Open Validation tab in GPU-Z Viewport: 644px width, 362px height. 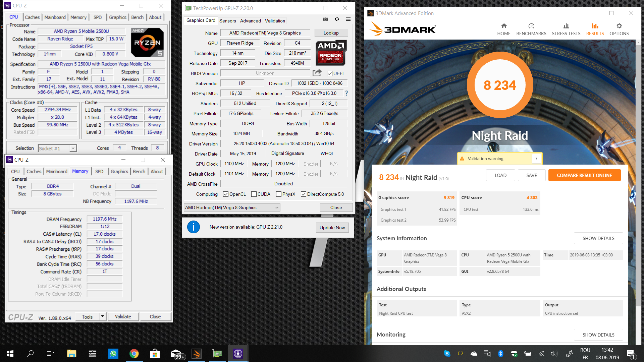click(275, 21)
